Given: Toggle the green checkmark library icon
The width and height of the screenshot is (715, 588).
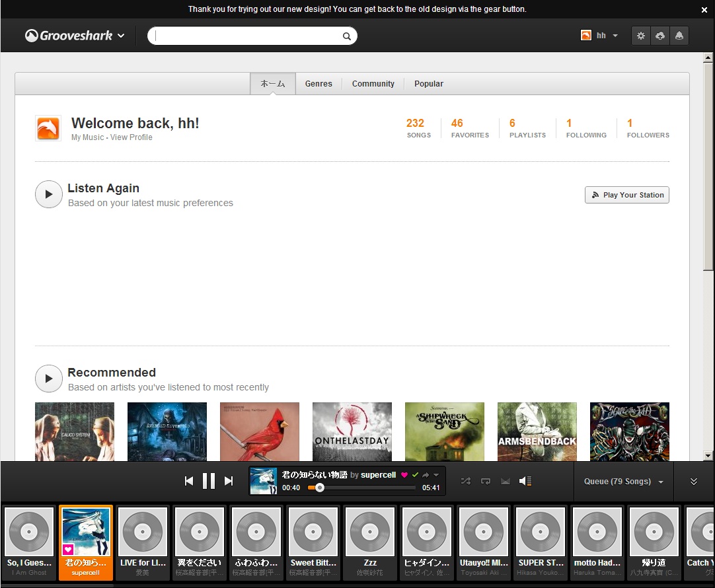Looking at the screenshot, I should pos(415,475).
